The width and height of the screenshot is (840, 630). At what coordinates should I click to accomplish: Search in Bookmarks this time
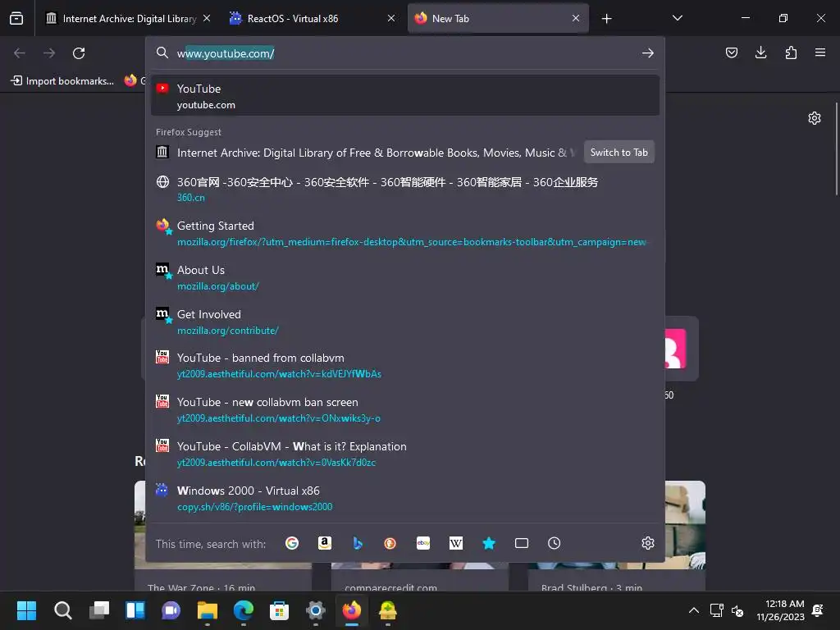489,543
